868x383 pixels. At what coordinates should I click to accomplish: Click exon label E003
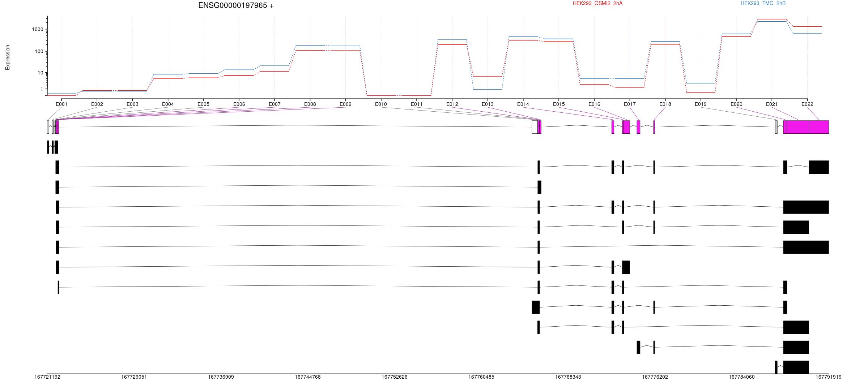coord(132,104)
